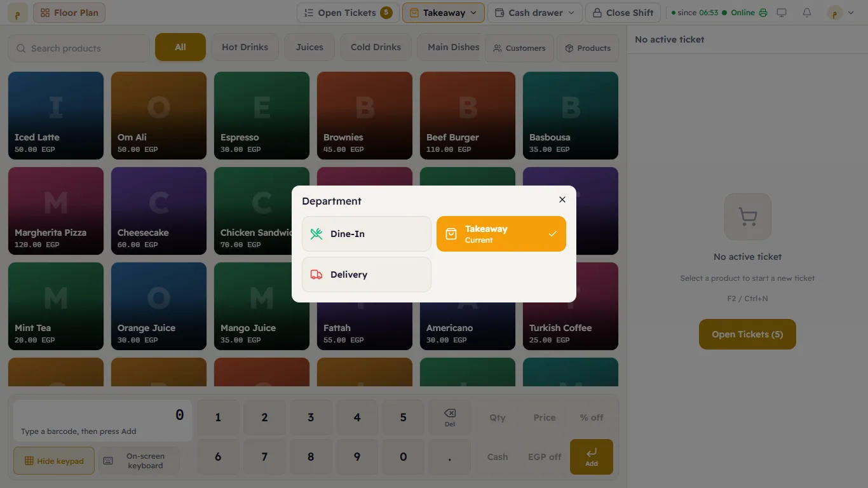Viewport: 868px width, 488px height.
Task: Open the Open Tickets list in header
Action: coord(348,13)
